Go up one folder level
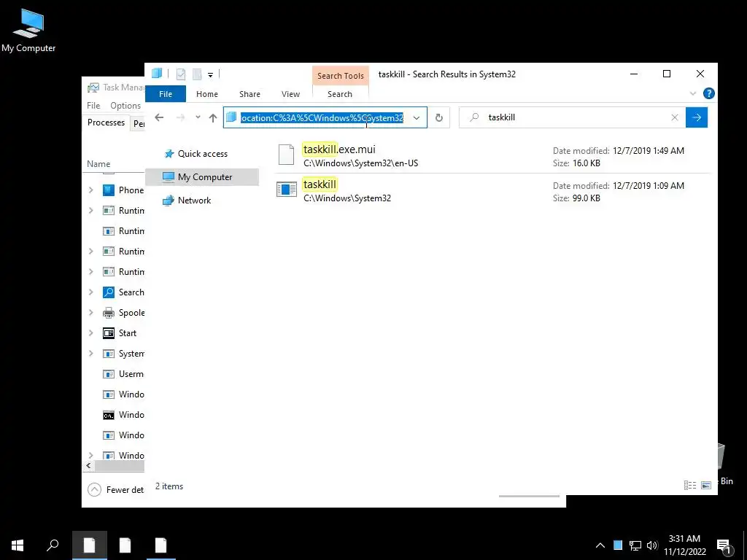 213,117
